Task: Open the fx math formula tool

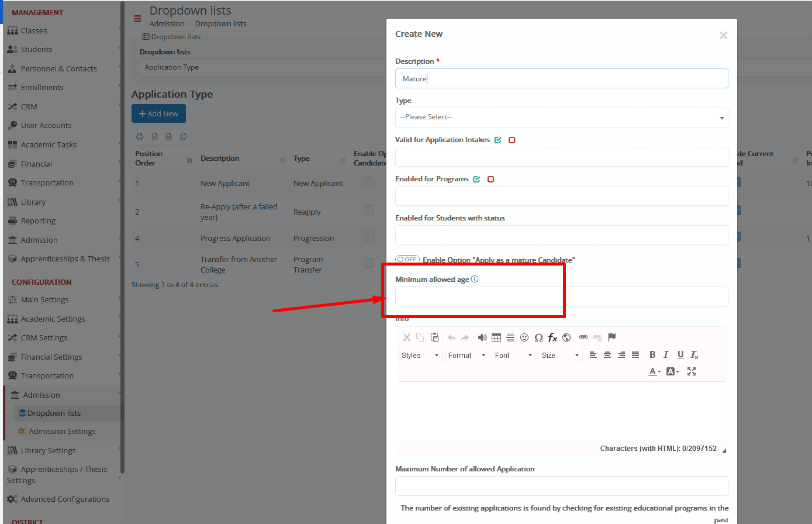Action: pyautogui.click(x=552, y=337)
